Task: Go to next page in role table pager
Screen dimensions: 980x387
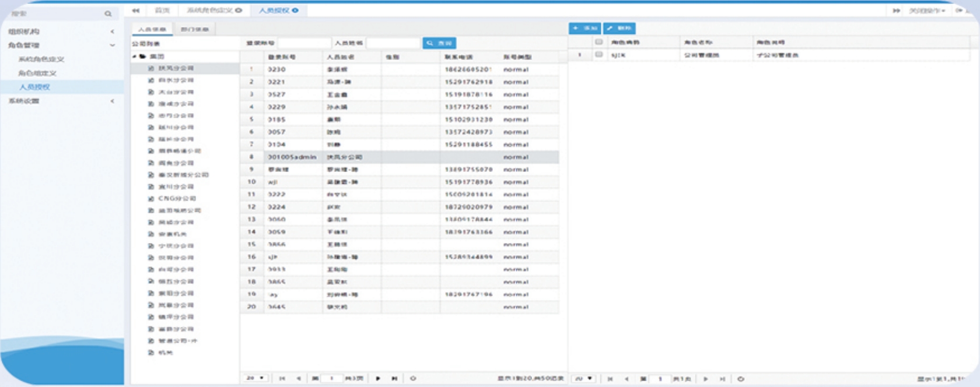Action: click(706, 379)
